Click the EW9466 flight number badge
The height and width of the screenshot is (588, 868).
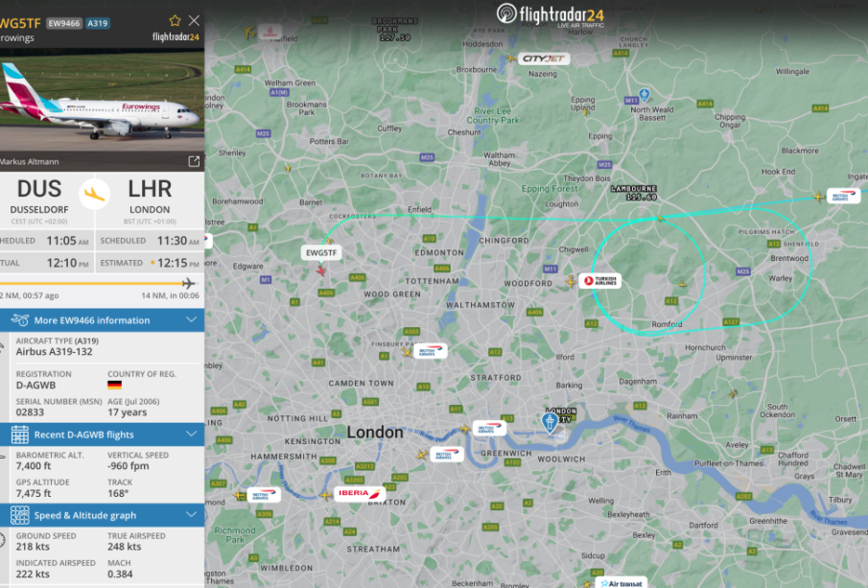click(x=64, y=23)
